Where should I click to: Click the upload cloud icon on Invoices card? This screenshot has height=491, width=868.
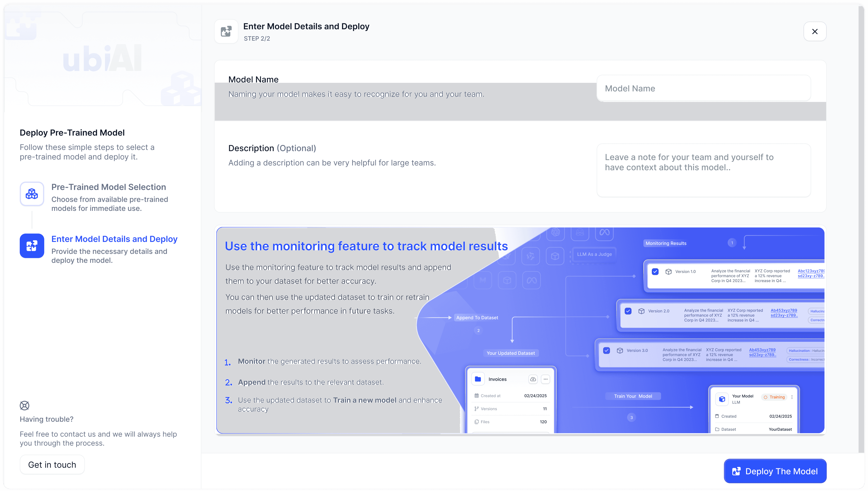coord(533,379)
